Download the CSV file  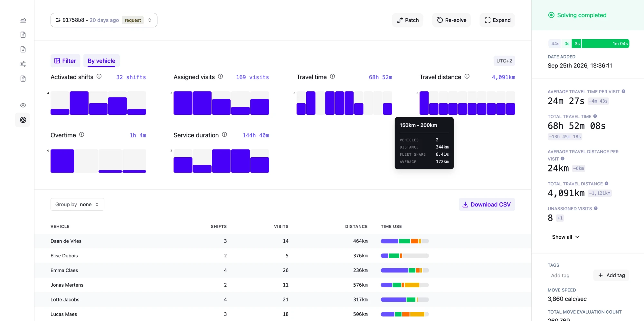coord(487,204)
